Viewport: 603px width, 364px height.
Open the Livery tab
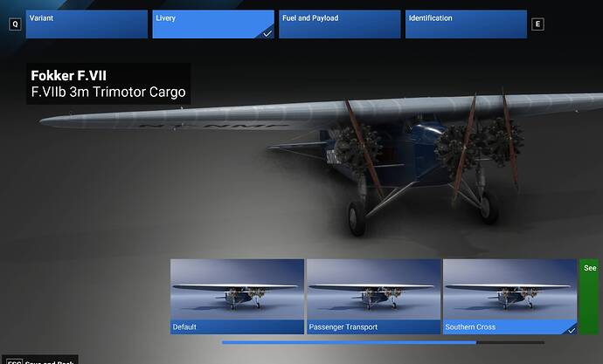[213, 24]
